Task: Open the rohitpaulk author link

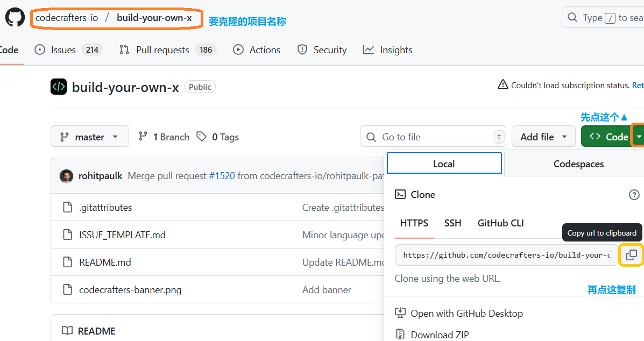Action: click(x=100, y=176)
